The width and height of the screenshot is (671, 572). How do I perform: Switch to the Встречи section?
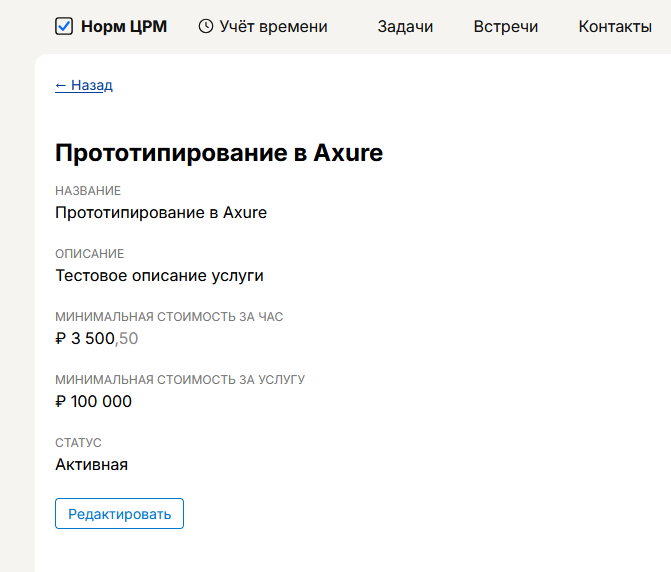coord(505,27)
